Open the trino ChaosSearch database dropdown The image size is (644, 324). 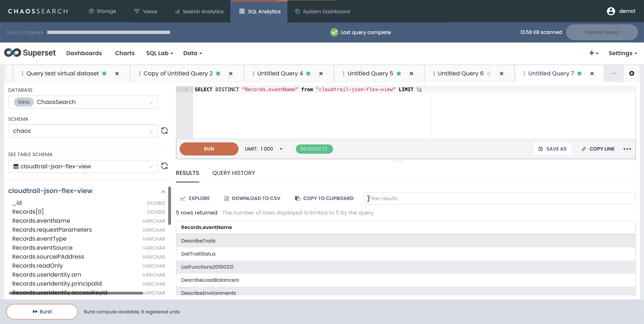click(83, 102)
